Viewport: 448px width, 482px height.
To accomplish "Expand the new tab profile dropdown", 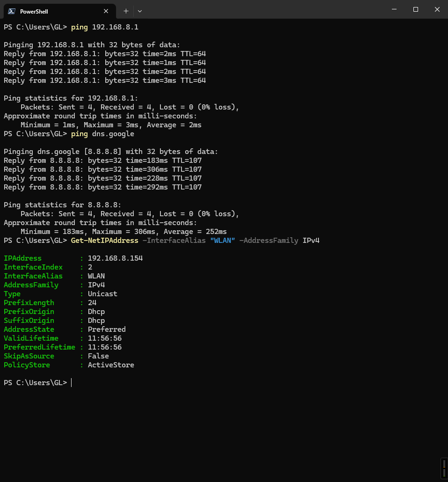I will (x=140, y=11).
